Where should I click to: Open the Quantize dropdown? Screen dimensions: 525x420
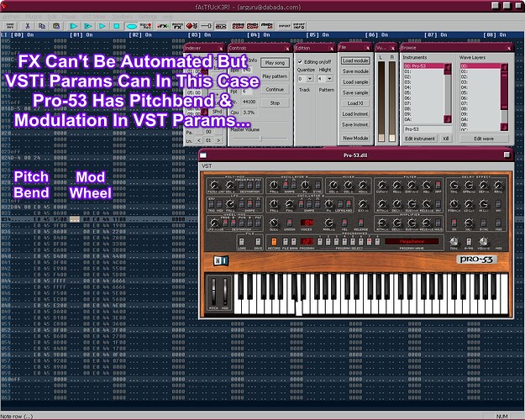(x=310, y=79)
